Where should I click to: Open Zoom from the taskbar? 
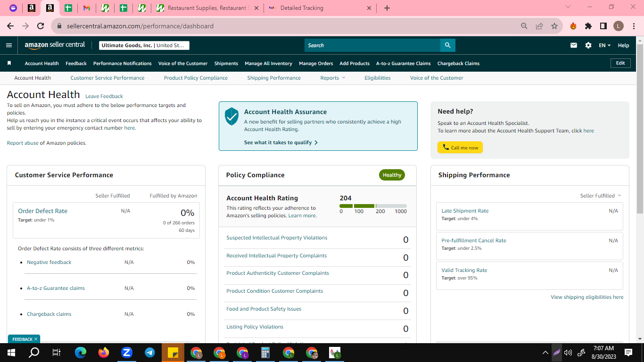127,352
